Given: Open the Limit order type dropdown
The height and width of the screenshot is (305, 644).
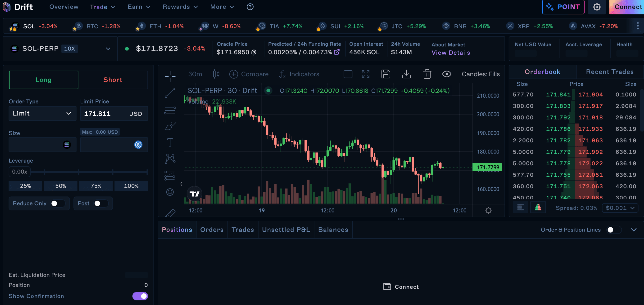Looking at the screenshot, I should 42,113.
